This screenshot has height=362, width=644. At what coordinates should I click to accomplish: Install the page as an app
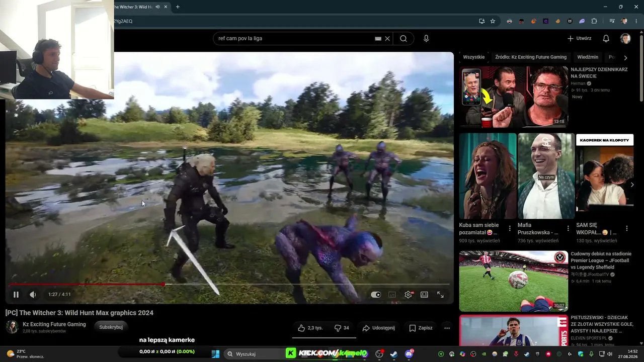click(x=481, y=21)
